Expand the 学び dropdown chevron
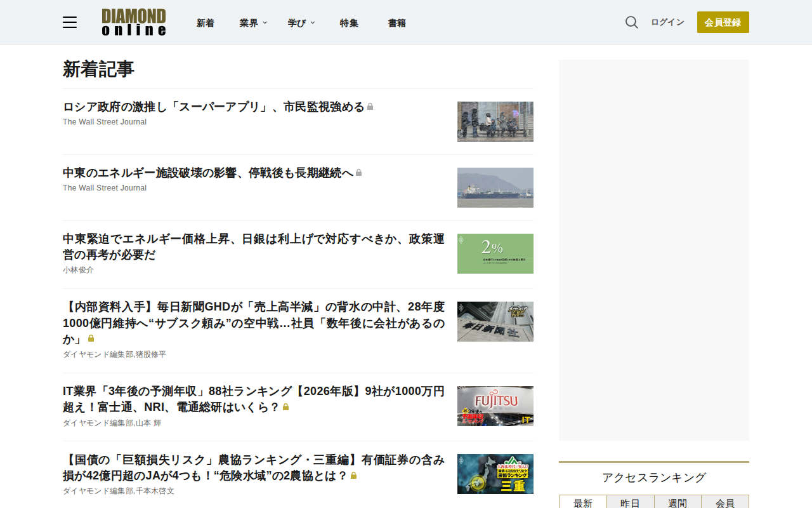This screenshot has width=812, height=508. [x=313, y=23]
